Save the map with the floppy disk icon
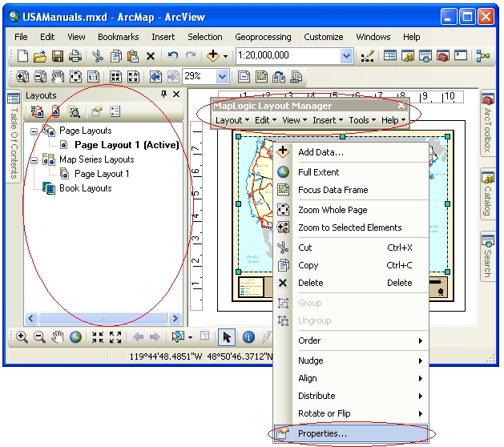This screenshot has height=447, width=504. click(x=58, y=56)
